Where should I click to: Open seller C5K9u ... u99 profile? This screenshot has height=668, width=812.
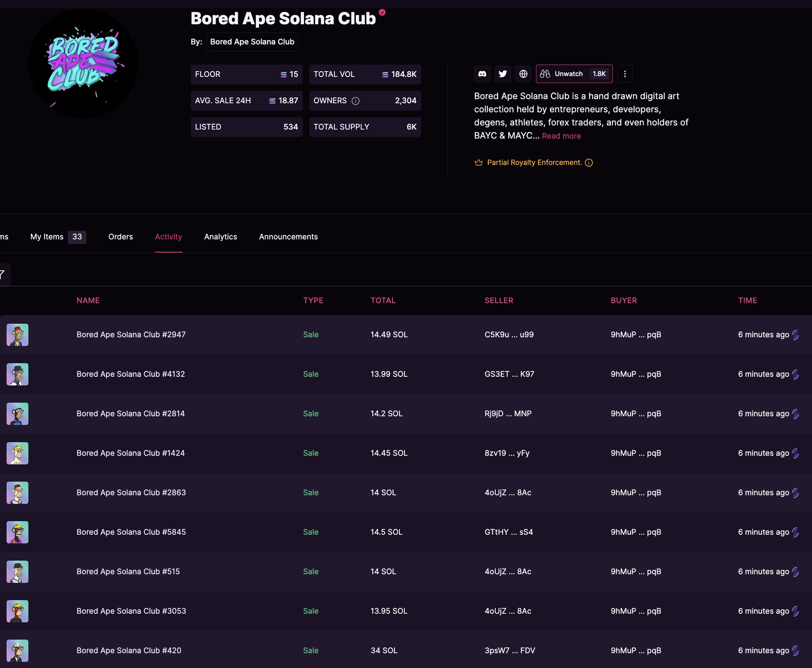point(509,334)
